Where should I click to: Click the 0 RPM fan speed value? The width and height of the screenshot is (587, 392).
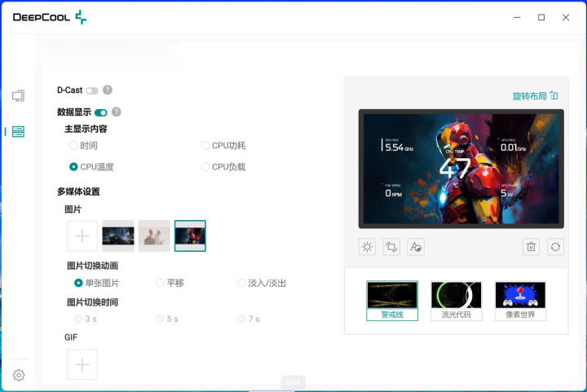click(394, 193)
